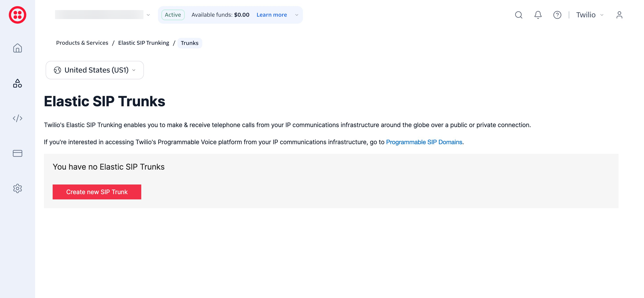Select the Trunks breadcrumb
Screen dimensions: 644x298
(x=190, y=43)
